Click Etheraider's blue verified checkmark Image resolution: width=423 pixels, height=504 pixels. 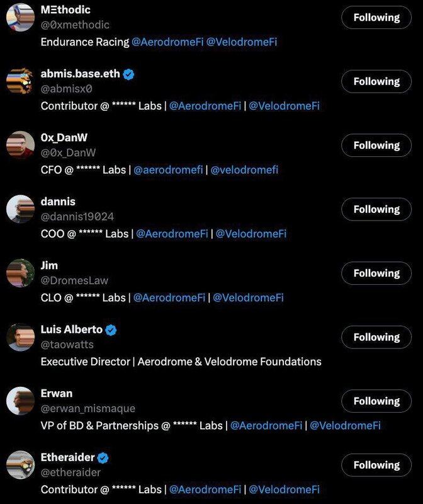[x=103, y=458]
